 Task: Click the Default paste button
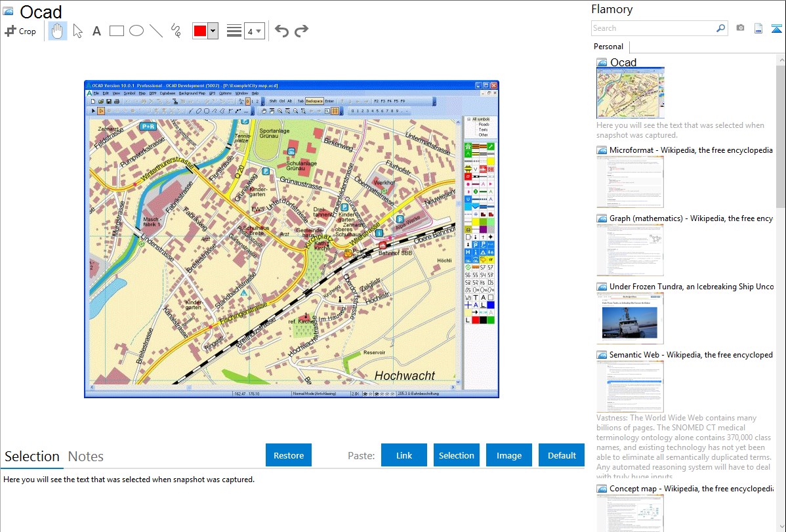(562, 455)
